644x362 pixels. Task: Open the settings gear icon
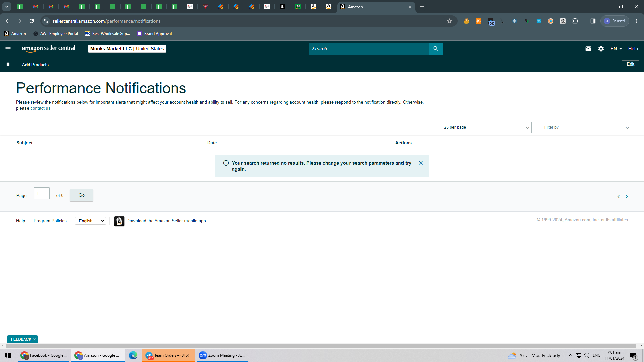pyautogui.click(x=601, y=49)
